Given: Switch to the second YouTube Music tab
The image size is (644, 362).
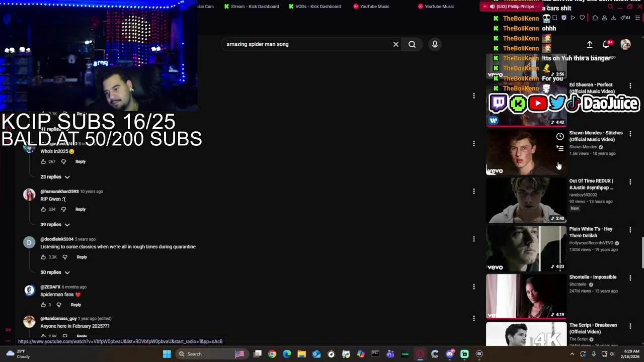Looking at the screenshot, I should (436, 7).
